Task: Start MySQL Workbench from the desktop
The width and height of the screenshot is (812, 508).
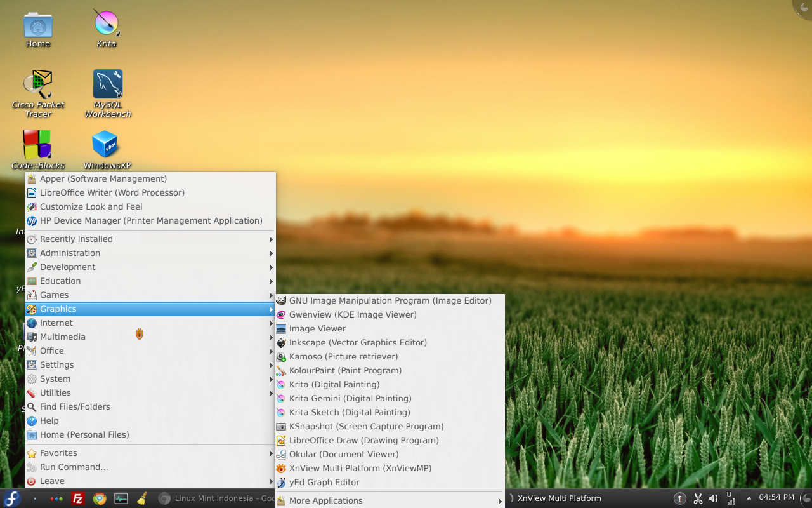Action: pos(107,86)
